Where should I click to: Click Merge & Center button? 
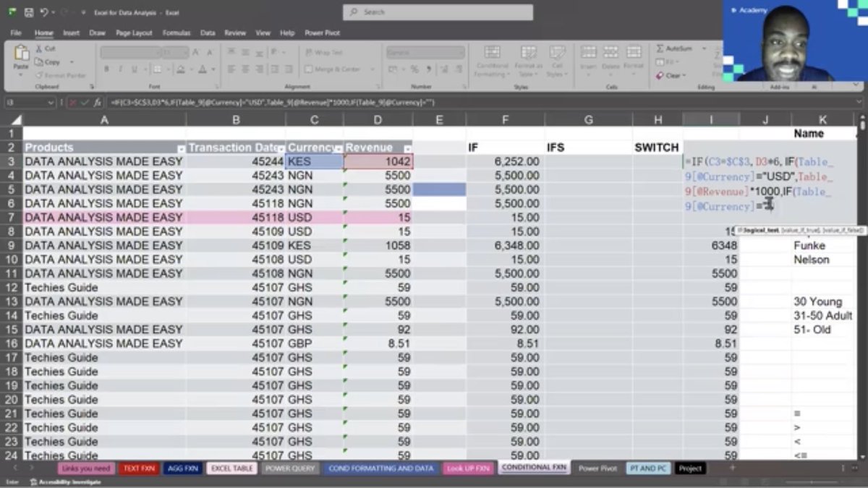(333, 69)
